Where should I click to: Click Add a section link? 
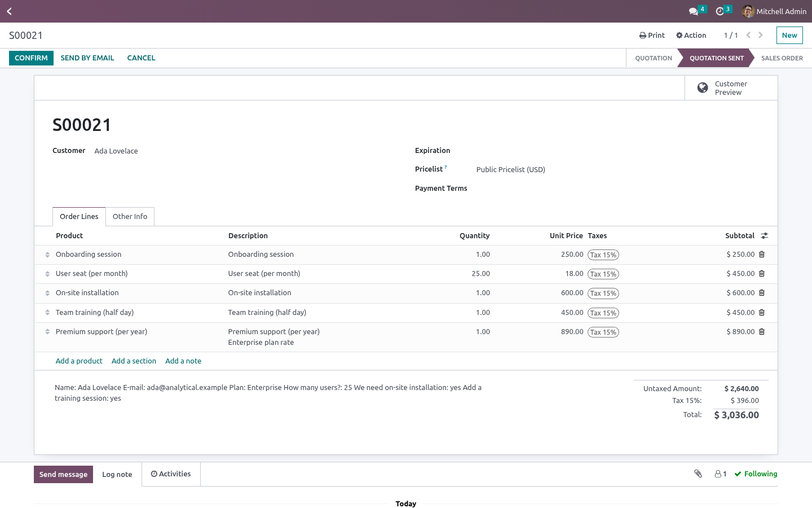(x=134, y=361)
